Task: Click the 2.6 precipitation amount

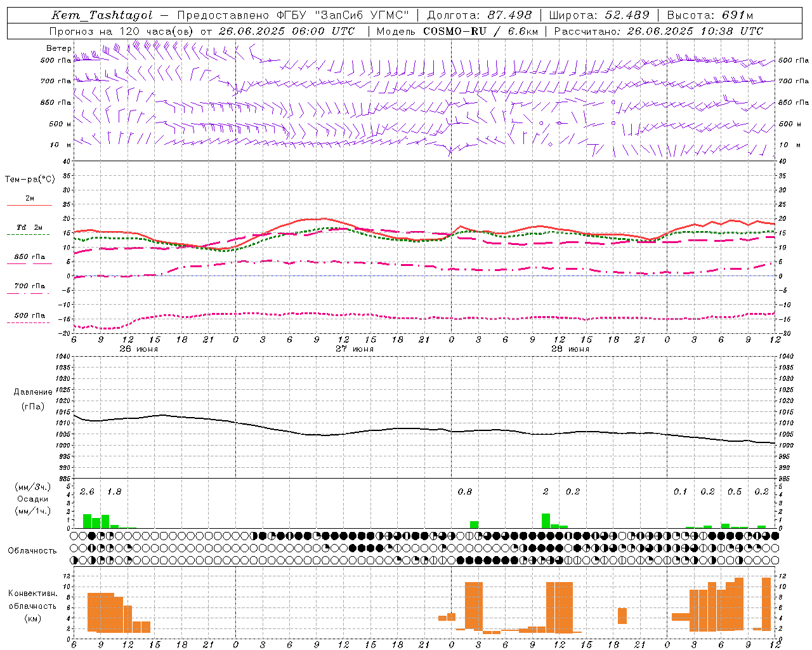Action: pos(87,492)
